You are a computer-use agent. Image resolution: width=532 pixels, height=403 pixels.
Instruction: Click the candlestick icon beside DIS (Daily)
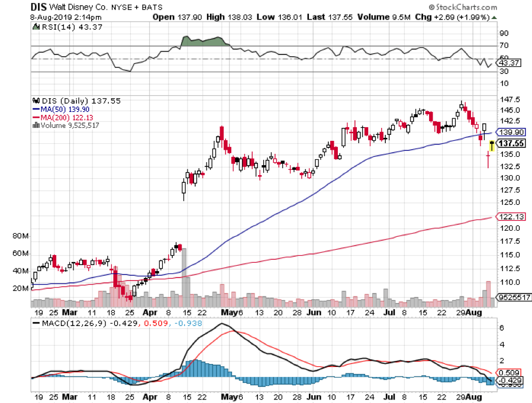[34, 102]
